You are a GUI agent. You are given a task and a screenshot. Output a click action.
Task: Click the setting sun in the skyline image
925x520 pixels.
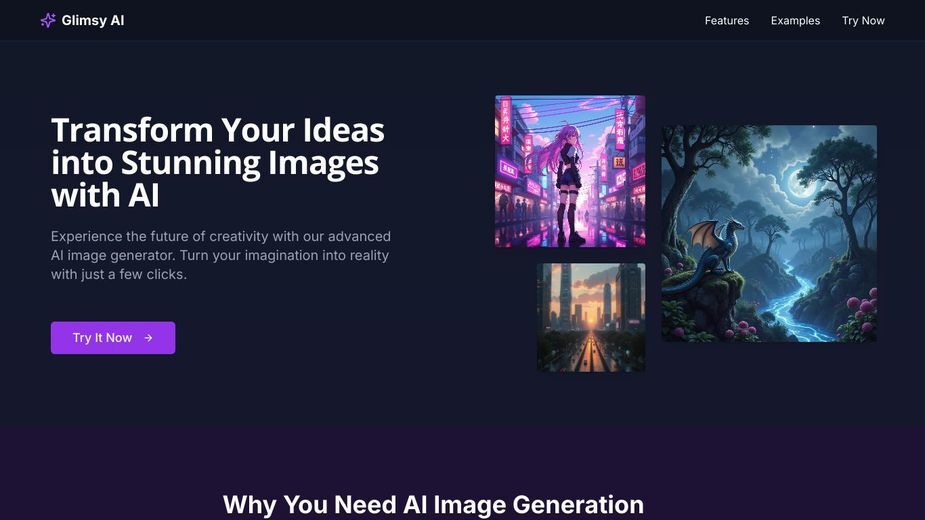tap(591, 320)
